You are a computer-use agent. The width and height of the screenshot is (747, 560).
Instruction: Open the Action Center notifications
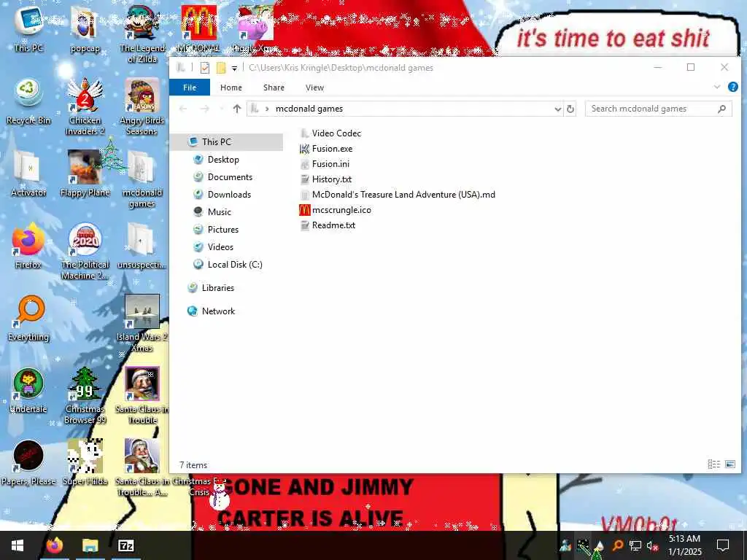coord(723,545)
